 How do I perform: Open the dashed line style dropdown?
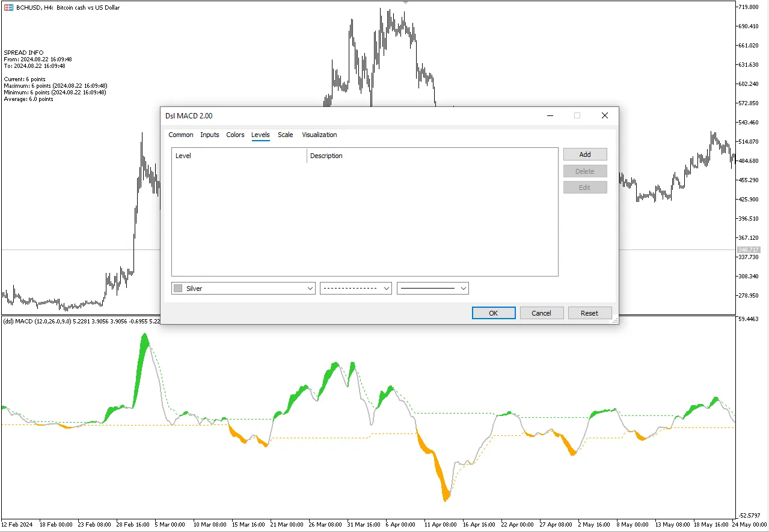point(356,289)
